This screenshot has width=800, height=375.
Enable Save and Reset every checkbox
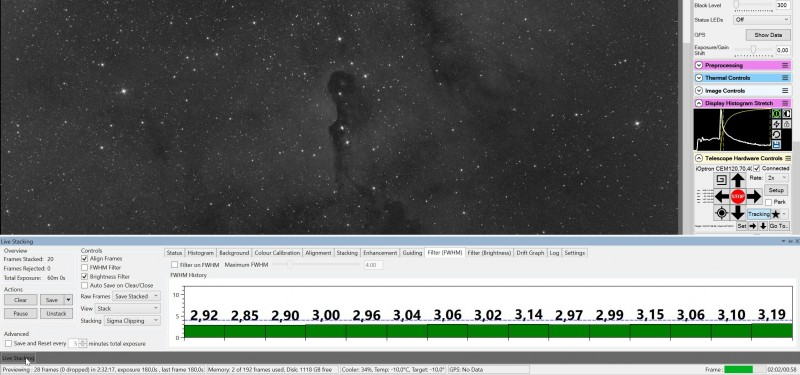click(8, 344)
